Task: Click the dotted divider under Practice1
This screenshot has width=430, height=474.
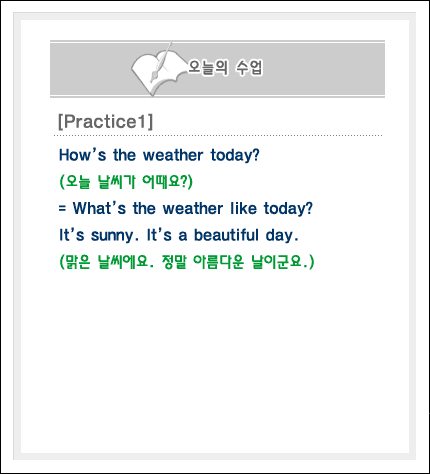Action: [218, 136]
